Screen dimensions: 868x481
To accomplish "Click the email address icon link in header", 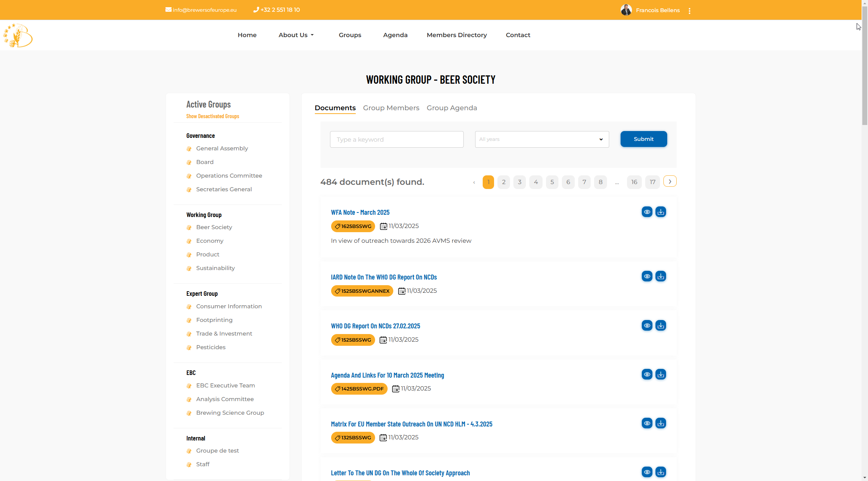I will pos(168,10).
